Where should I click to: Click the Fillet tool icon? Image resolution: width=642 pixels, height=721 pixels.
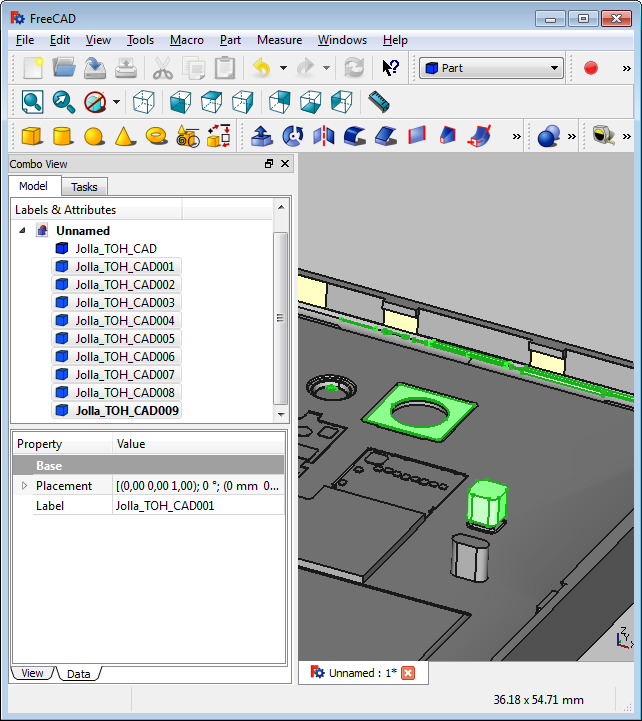coord(355,137)
